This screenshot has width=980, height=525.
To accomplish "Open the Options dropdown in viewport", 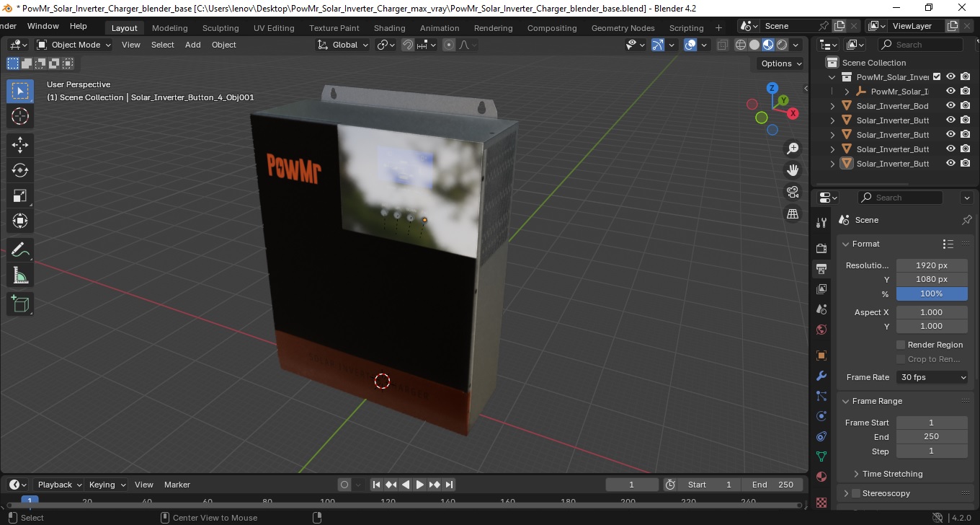I will click(x=781, y=63).
